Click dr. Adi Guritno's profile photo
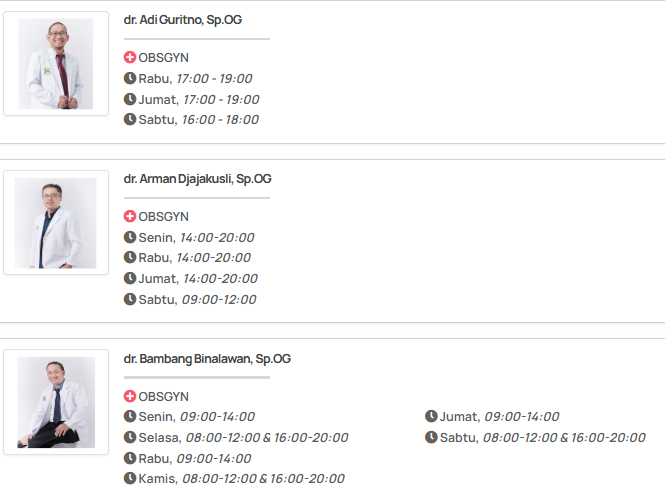Image resolution: width=665 pixels, height=491 pixels. pos(56,64)
